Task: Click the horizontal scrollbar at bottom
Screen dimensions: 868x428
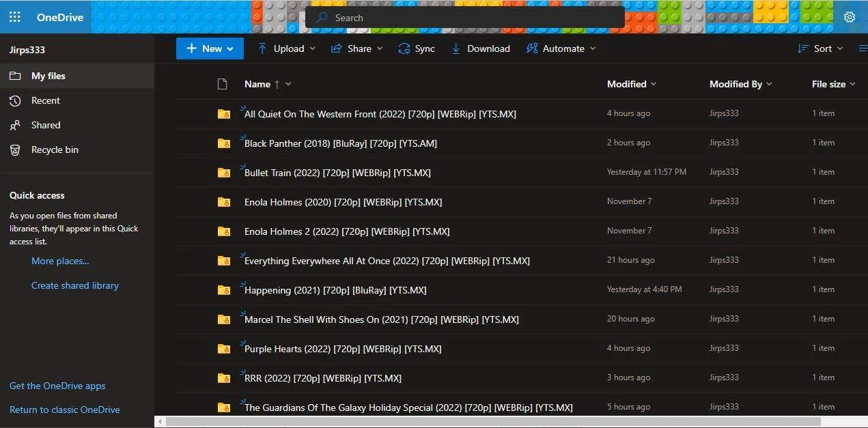Action: point(493,422)
